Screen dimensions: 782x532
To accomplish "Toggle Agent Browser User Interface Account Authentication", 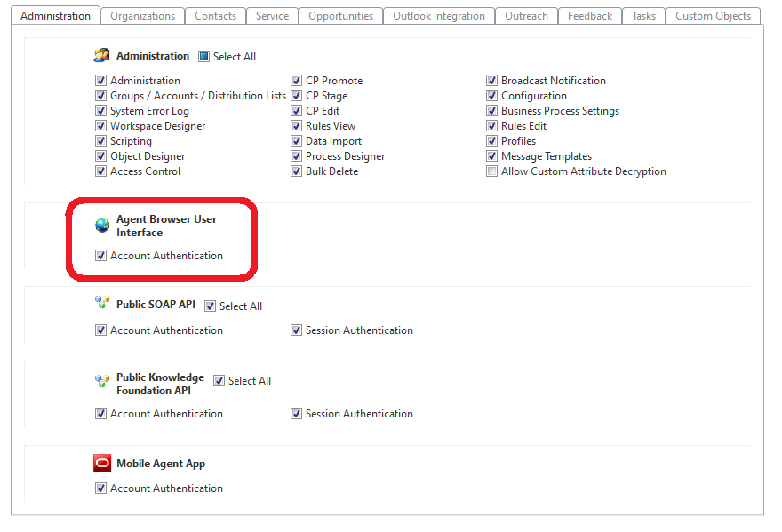I will click(x=100, y=255).
